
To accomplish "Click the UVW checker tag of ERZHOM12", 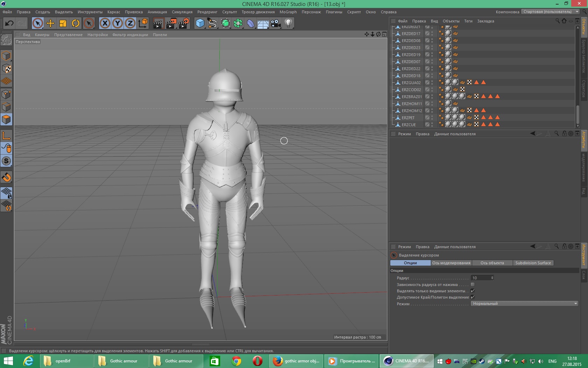I will tap(469, 110).
